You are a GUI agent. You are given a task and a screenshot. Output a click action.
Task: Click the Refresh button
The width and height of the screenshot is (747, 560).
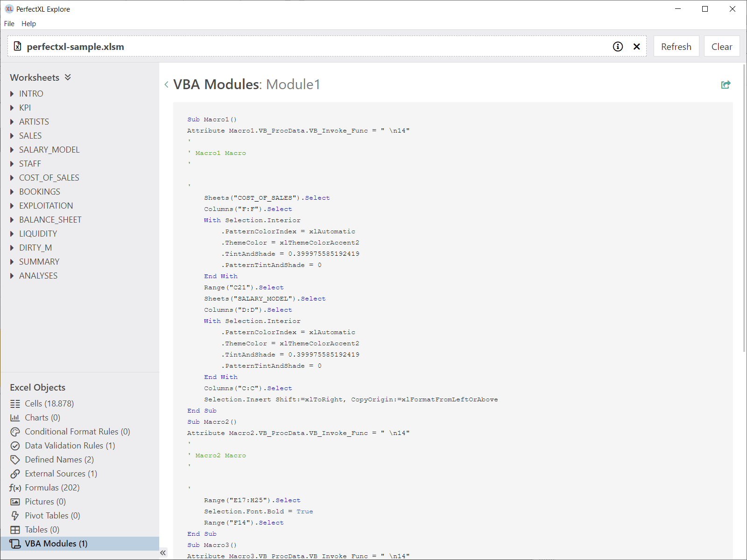coord(676,47)
